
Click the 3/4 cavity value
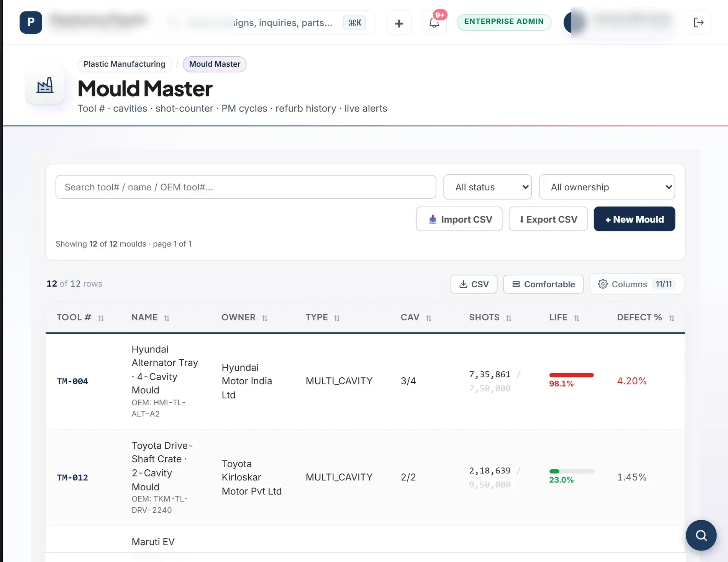(408, 381)
